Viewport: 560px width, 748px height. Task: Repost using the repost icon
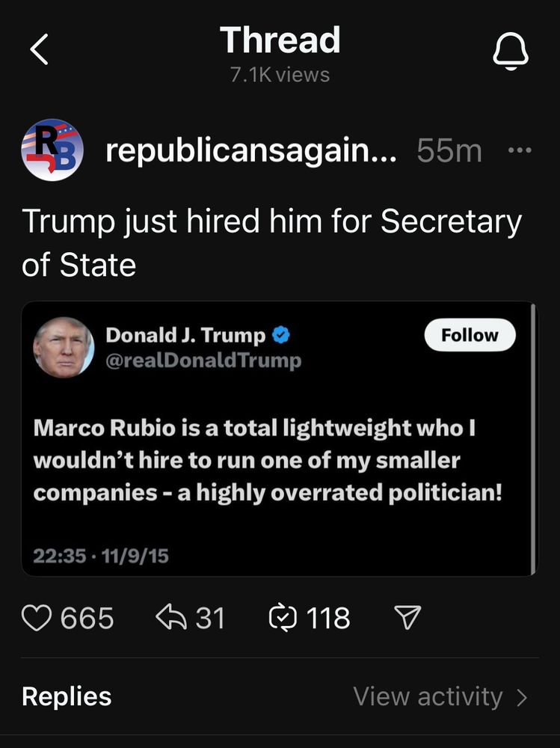(x=283, y=618)
